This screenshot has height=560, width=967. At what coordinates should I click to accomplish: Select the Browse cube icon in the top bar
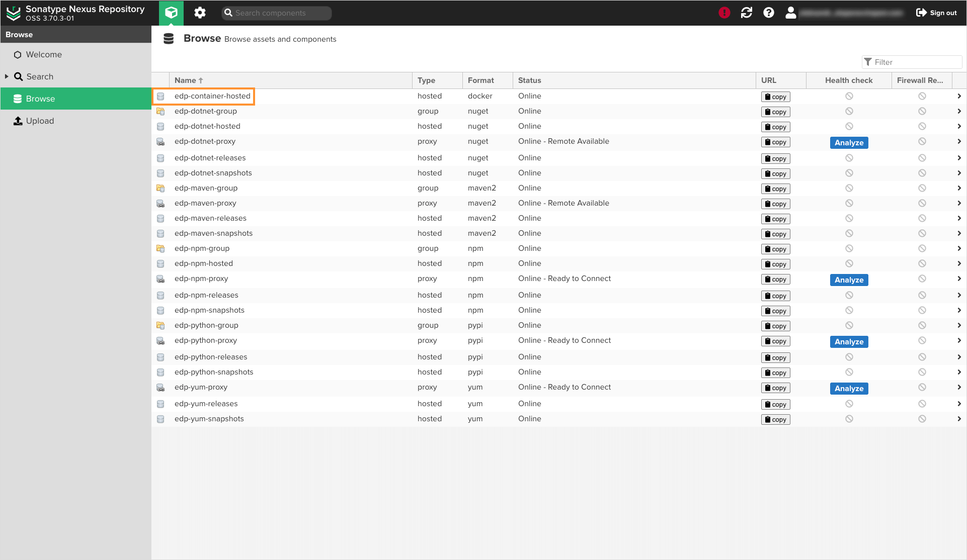click(x=171, y=13)
